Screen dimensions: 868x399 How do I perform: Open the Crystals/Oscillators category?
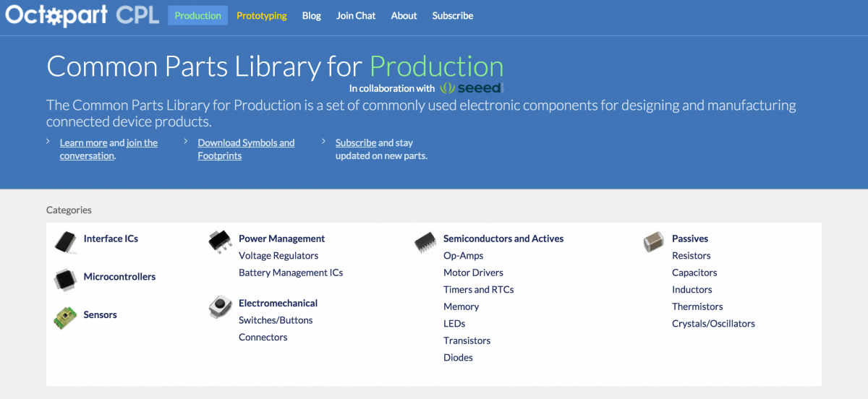pyautogui.click(x=713, y=324)
